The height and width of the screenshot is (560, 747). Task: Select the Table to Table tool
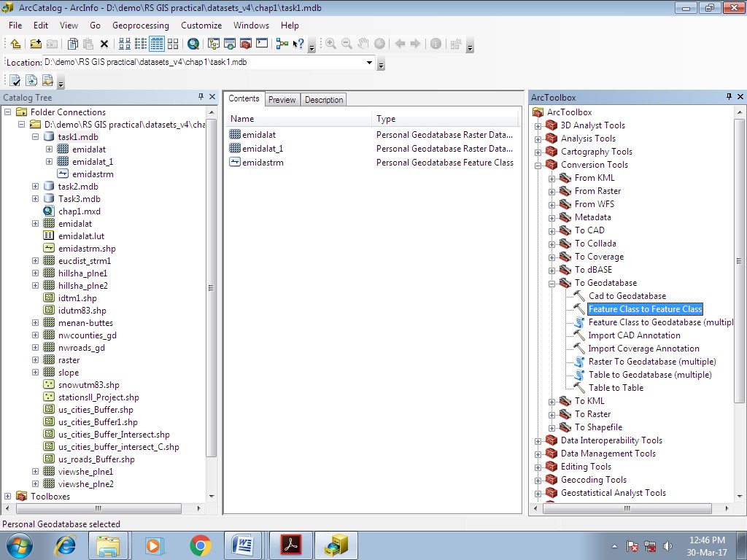pyautogui.click(x=616, y=388)
